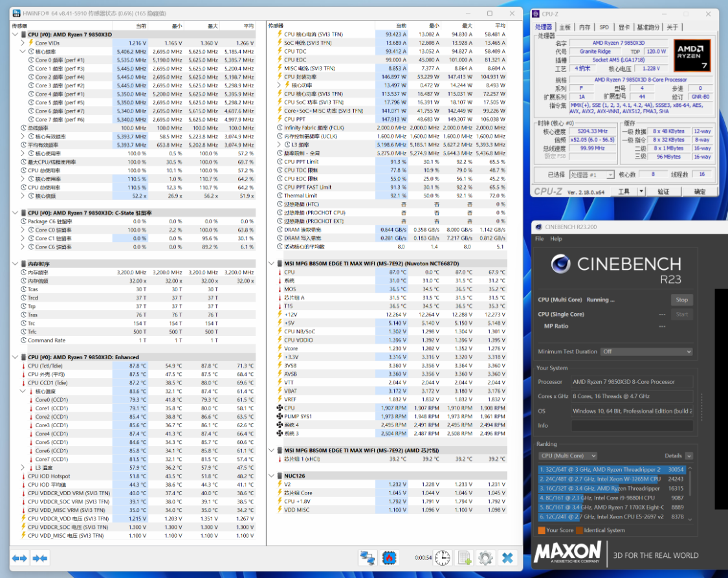Click the icon beside Command Rate row
728x578 pixels.
click(x=23, y=340)
